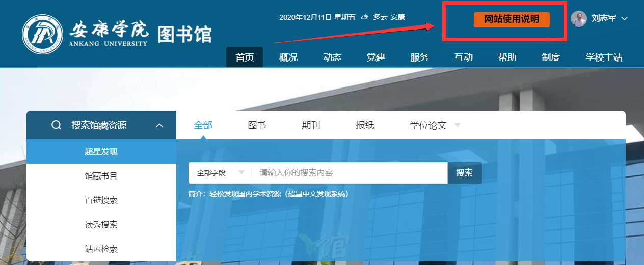
Task: Open the 服务 navigation menu
Action: coord(420,57)
